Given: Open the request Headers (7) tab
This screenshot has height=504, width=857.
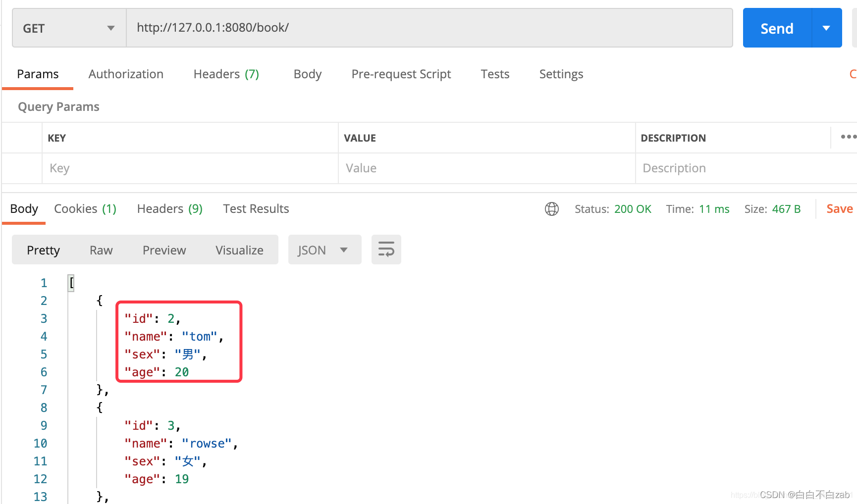Looking at the screenshot, I should point(226,74).
